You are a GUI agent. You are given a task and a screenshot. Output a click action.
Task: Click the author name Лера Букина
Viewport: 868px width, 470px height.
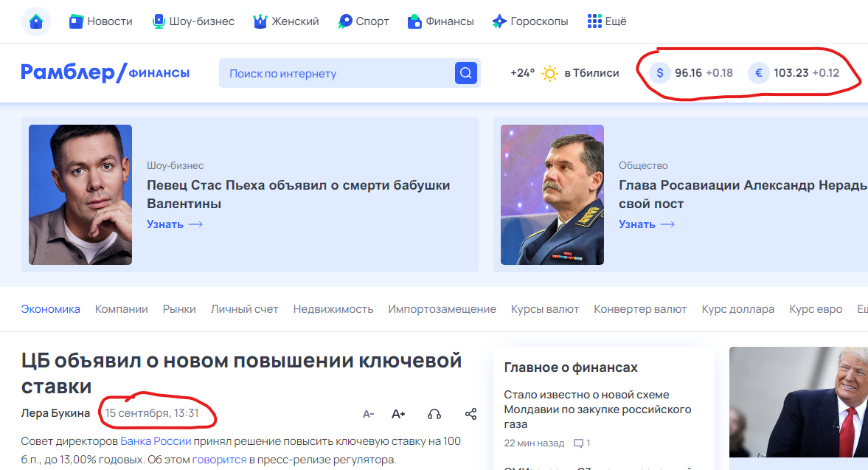tap(55, 413)
